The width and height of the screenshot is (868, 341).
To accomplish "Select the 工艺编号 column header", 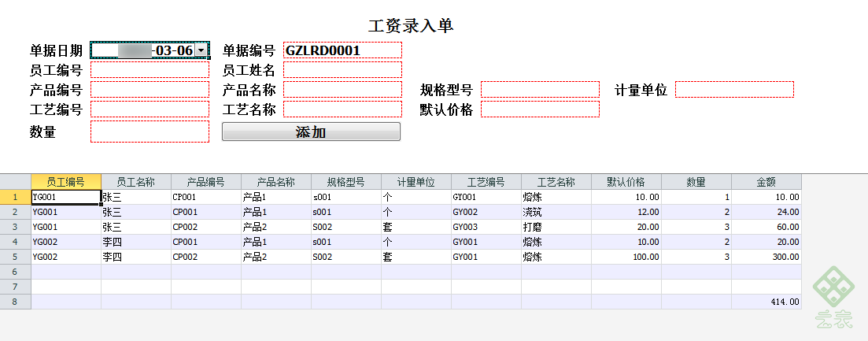I will (x=486, y=182).
